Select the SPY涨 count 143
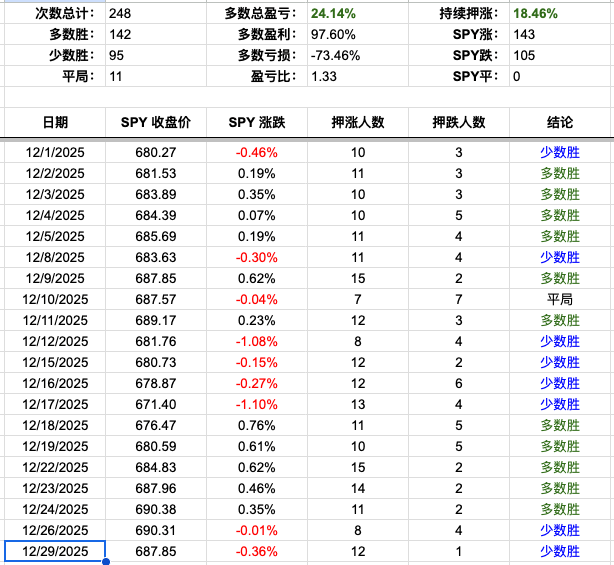 pos(562,34)
